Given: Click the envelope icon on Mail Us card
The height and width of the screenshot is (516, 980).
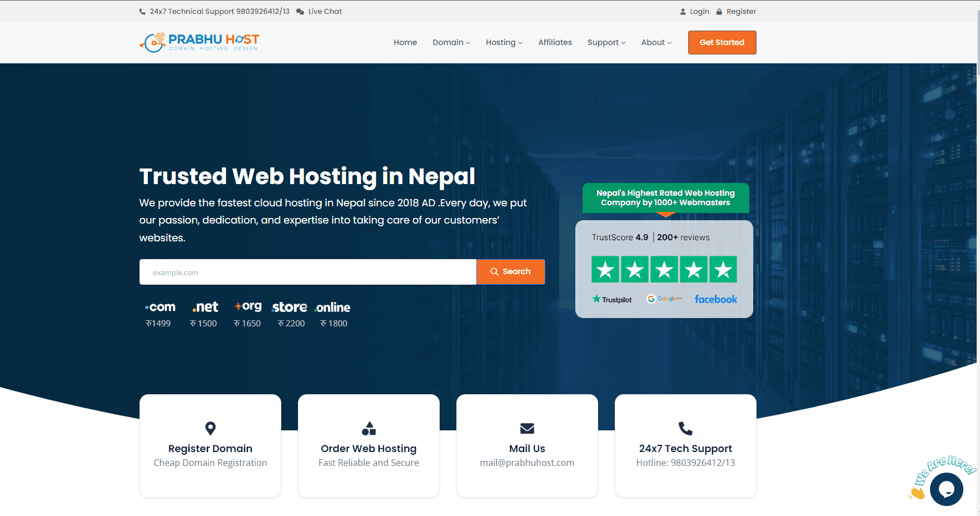Looking at the screenshot, I should point(527,428).
